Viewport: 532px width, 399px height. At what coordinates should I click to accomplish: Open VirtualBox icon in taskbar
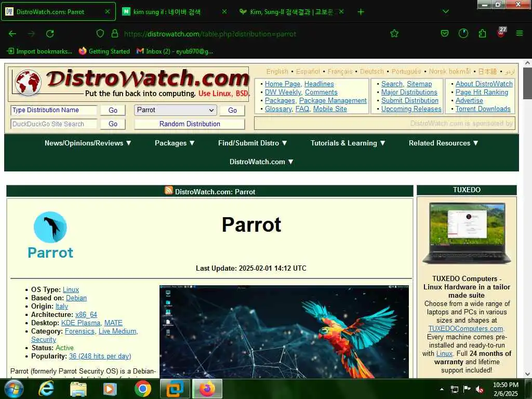pos(175,389)
